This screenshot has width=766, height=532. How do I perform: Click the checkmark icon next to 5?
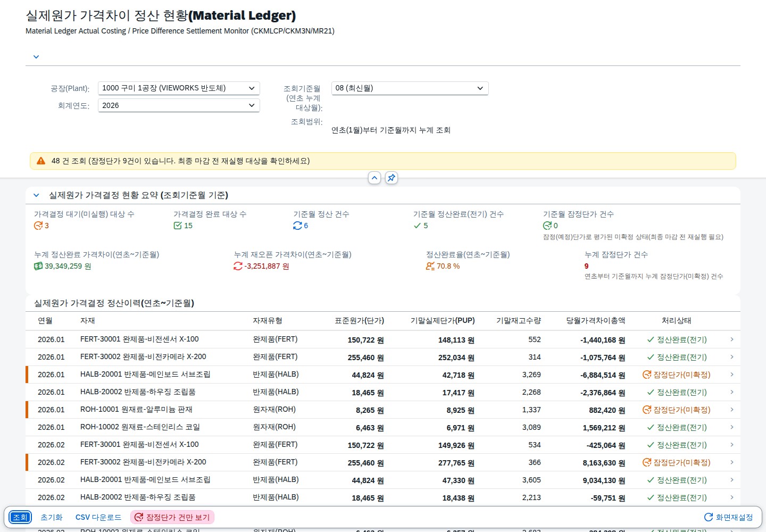click(x=417, y=226)
